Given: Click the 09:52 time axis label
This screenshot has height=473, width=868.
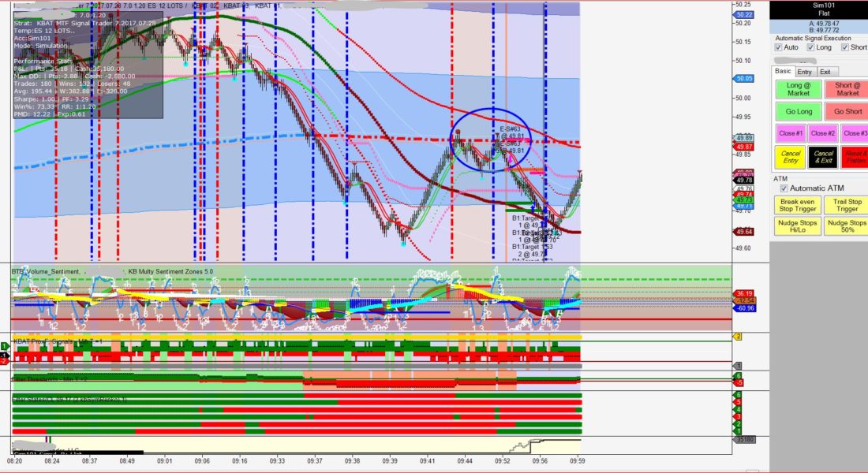Looking at the screenshot, I should [x=502, y=461].
